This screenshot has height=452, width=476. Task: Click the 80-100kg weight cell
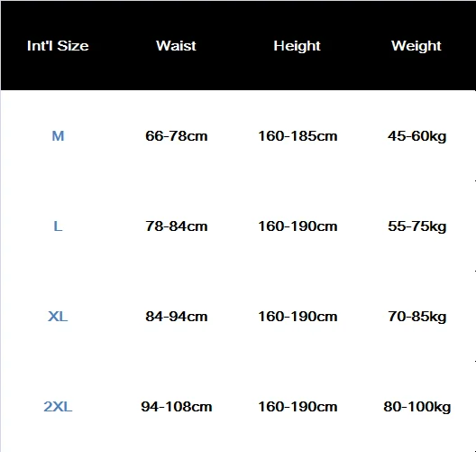[x=416, y=407]
